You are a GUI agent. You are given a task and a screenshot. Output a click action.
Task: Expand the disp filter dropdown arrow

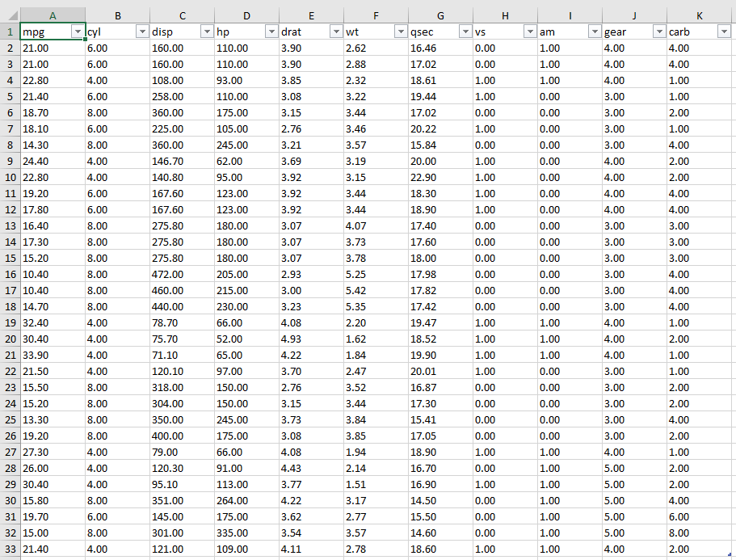[207, 32]
